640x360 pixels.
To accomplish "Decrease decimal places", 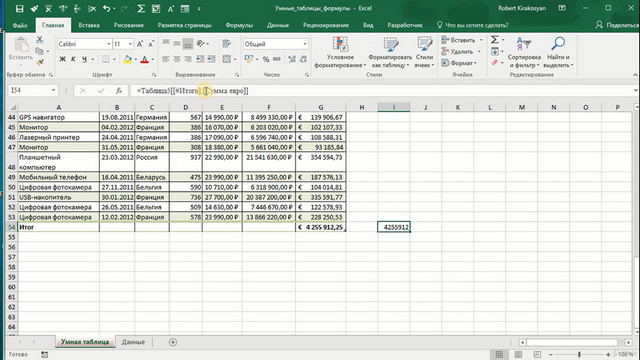I will click(303, 59).
